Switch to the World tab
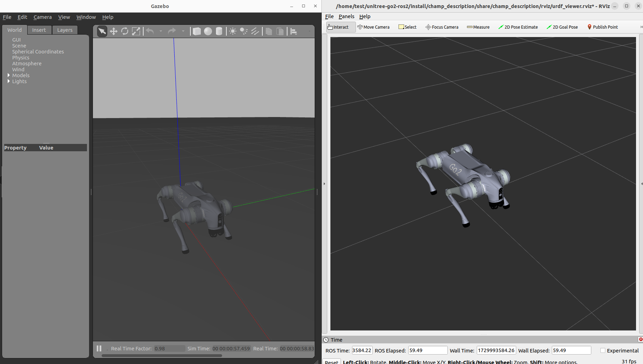Viewport: 643px width, 364px height. (15, 30)
